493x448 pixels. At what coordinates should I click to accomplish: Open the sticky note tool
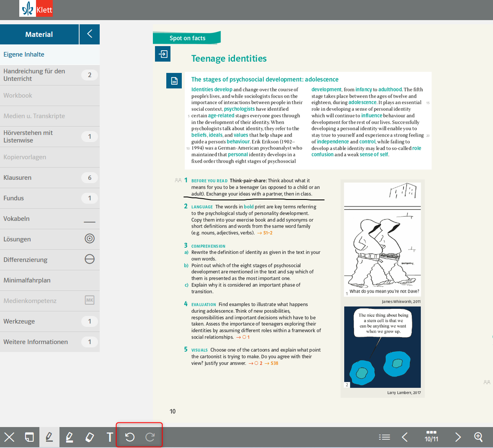tap(29, 437)
